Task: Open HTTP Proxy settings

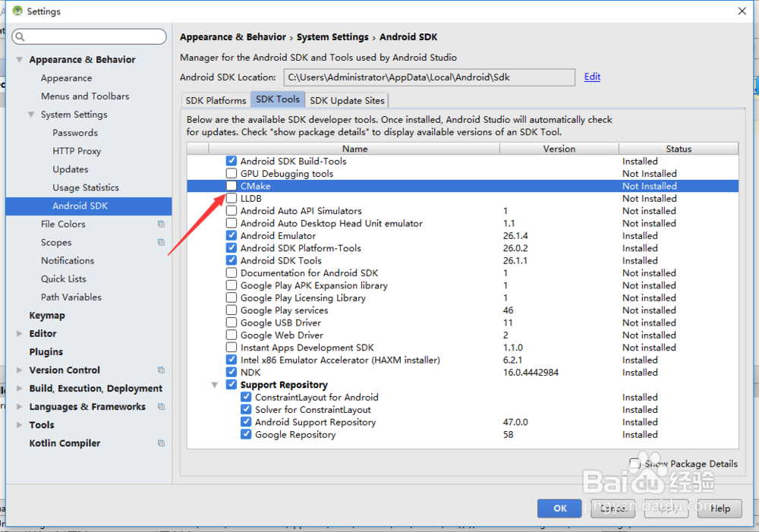Action: (x=77, y=151)
